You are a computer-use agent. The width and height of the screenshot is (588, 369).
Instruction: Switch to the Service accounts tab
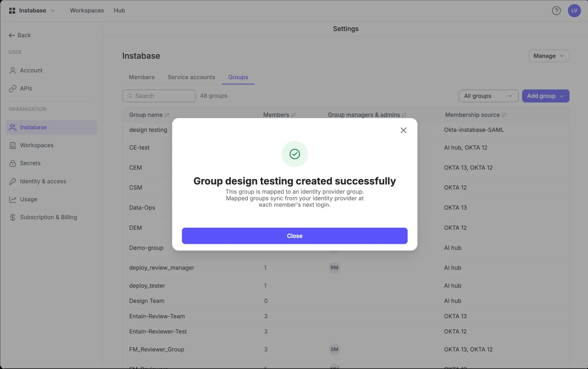(x=191, y=77)
